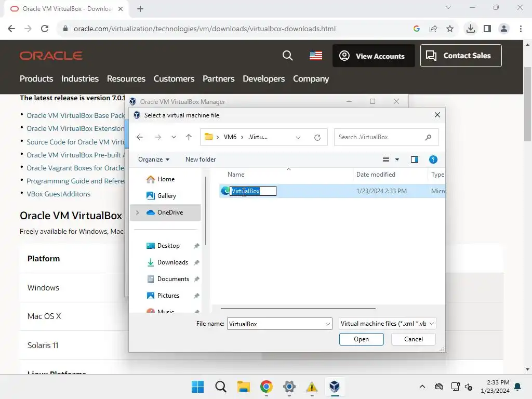
Task: Open file dialog help
Action: [433, 159]
